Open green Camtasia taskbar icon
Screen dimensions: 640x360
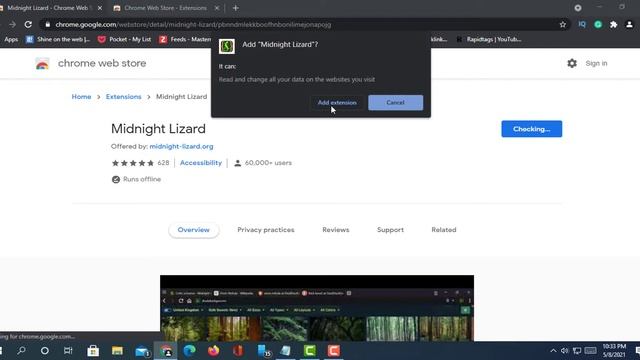310,351
